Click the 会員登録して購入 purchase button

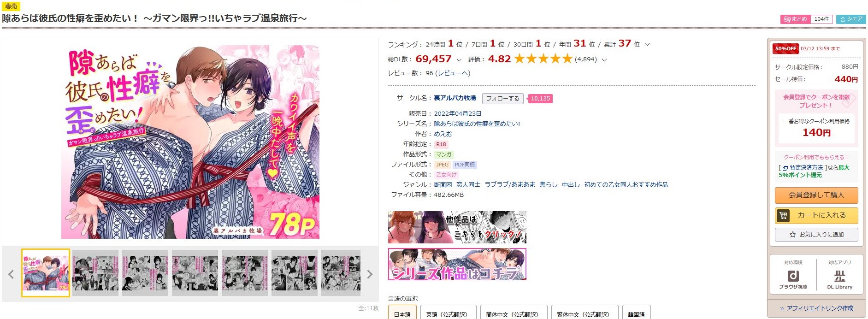pyautogui.click(x=816, y=195)
